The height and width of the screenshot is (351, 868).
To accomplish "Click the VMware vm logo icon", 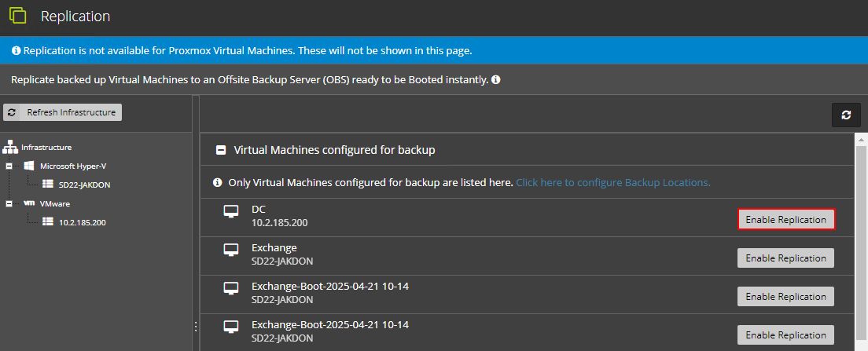I will click(29, 203).
